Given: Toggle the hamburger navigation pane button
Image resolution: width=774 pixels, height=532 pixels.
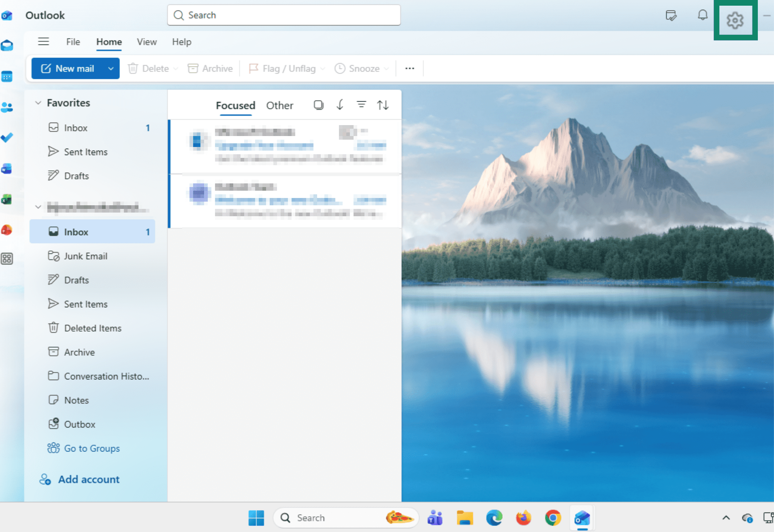Looking at the screenshot, I should point(43,42).
